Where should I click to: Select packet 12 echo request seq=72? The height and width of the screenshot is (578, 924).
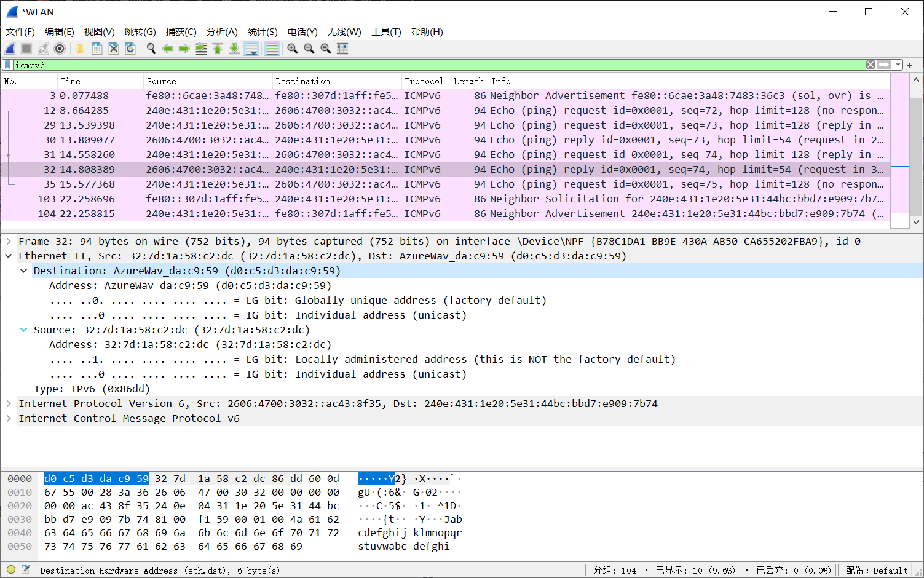[x=445, y=111]
